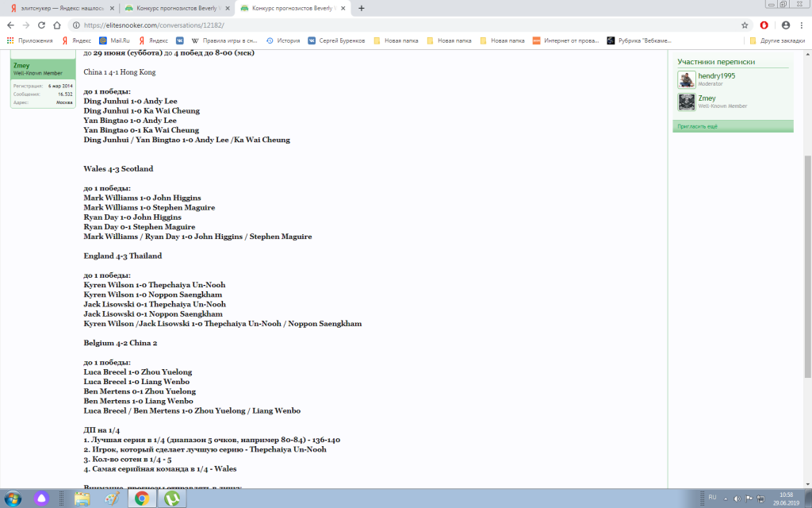This screenshot has width=812, height=508.
Task: Click the Mail.Ru bookmark
Action: click(x=114, y=40)
